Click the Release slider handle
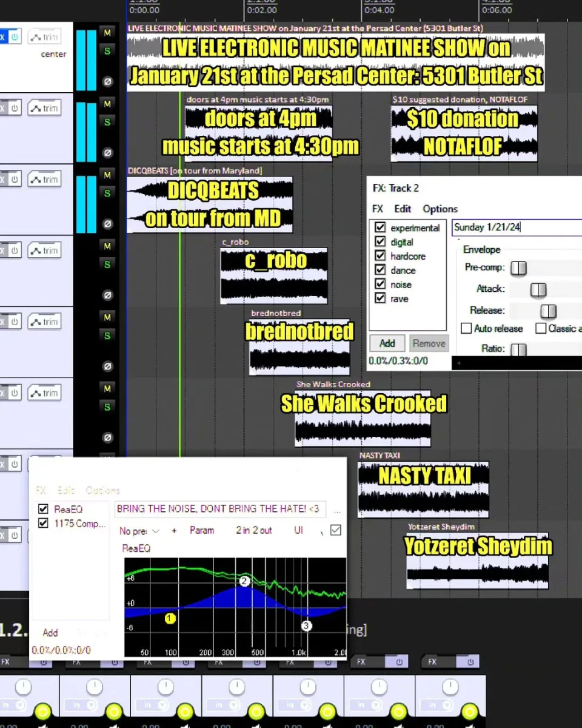This screenshot has width=582, height=728. pos(548,311)
